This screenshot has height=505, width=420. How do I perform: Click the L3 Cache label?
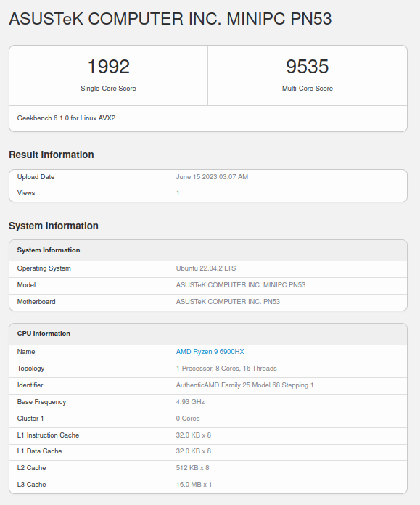tap(32, 485)
